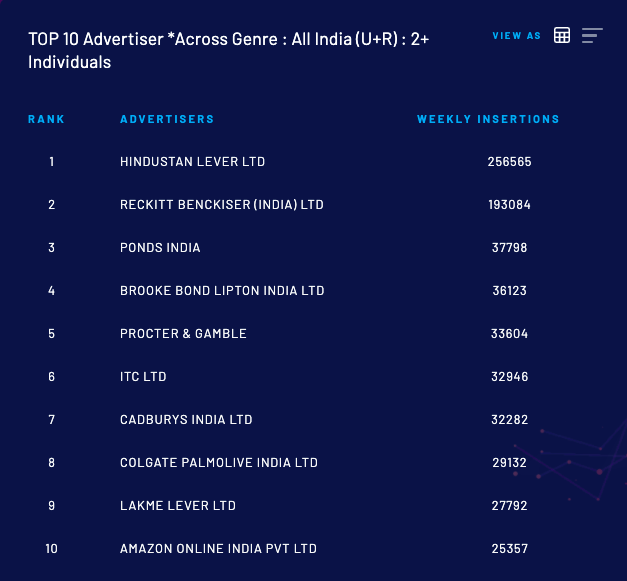Pick Colgate Palmolive India Ltd row
627x581 pixels.
point(218,463)
